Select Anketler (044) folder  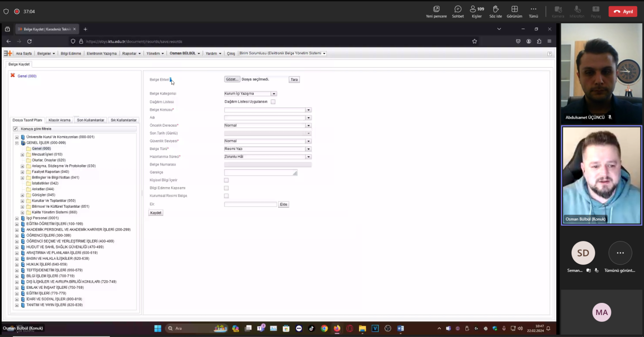click(x=43, y=189)
